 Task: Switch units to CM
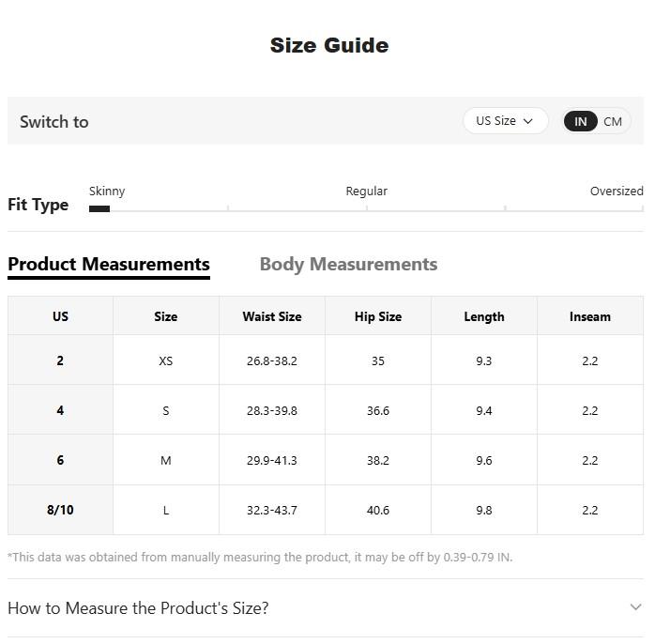point(613,121)
